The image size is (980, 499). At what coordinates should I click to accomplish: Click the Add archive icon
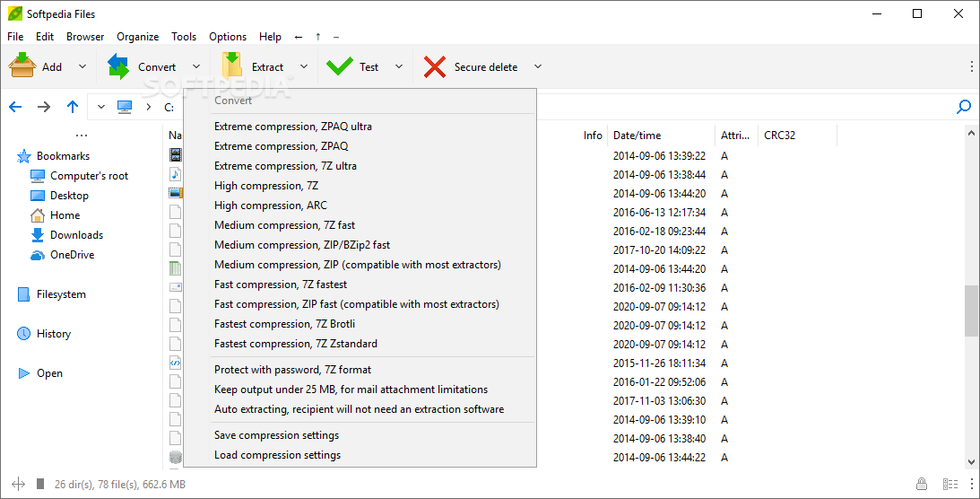[22, 66]
